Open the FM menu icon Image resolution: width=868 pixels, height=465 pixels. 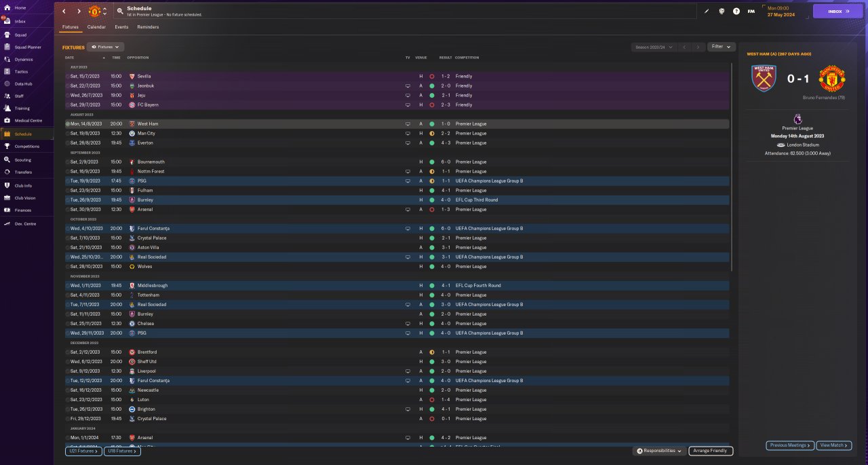751,11
